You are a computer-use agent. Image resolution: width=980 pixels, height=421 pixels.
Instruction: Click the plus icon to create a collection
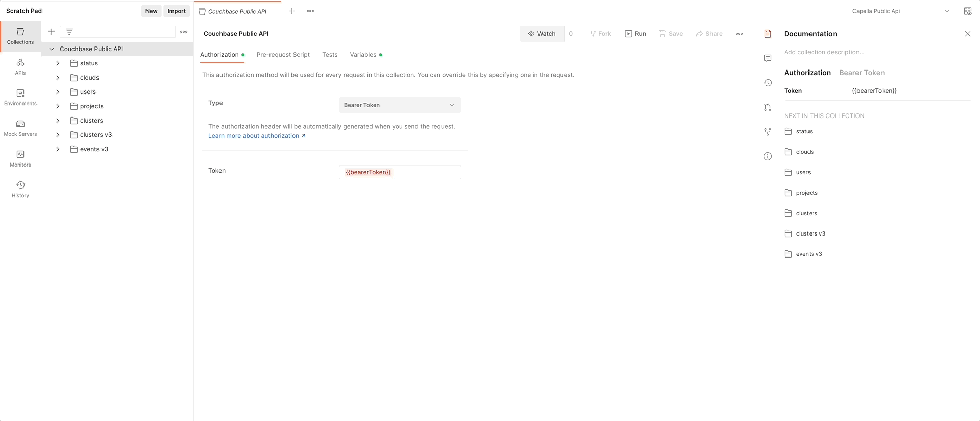(52, 32)
